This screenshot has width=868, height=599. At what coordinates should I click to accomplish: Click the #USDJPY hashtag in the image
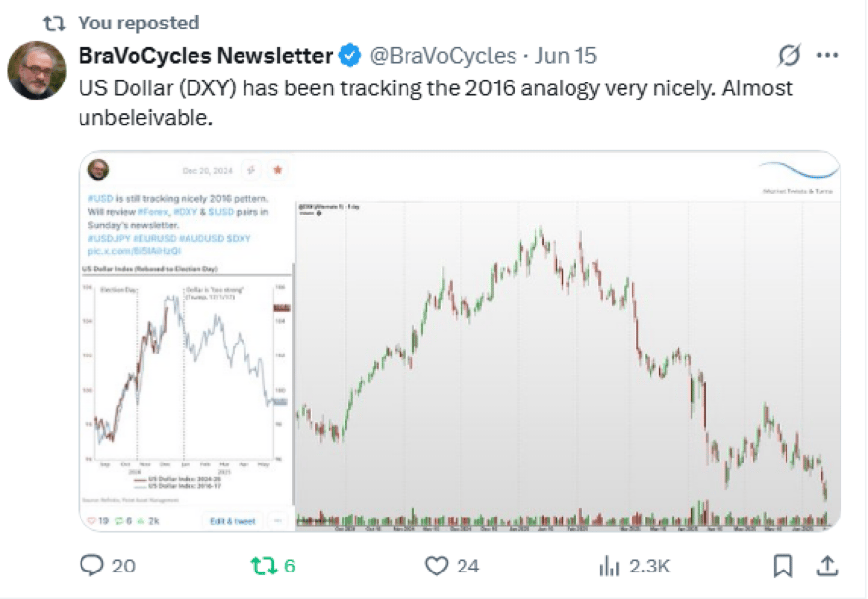[108, 238]
